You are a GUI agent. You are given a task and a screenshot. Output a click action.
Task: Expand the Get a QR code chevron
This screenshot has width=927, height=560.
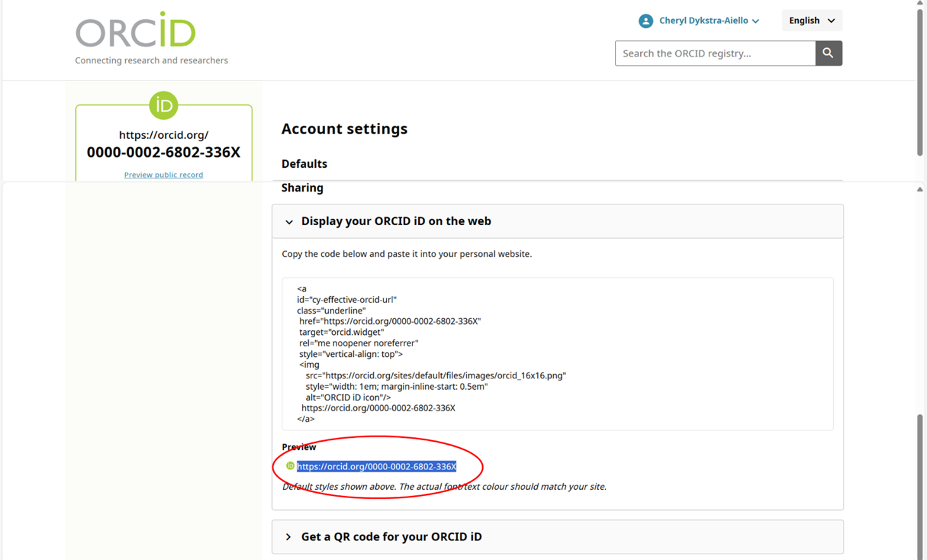pos(289,537)
